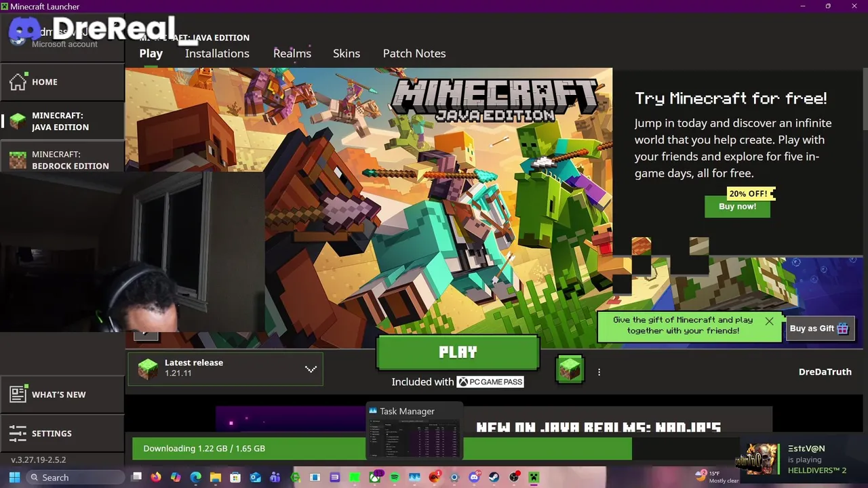The image size is (868, 488).
Task: Expand the Latest release version dropdown
Action: tap(225, 369)
